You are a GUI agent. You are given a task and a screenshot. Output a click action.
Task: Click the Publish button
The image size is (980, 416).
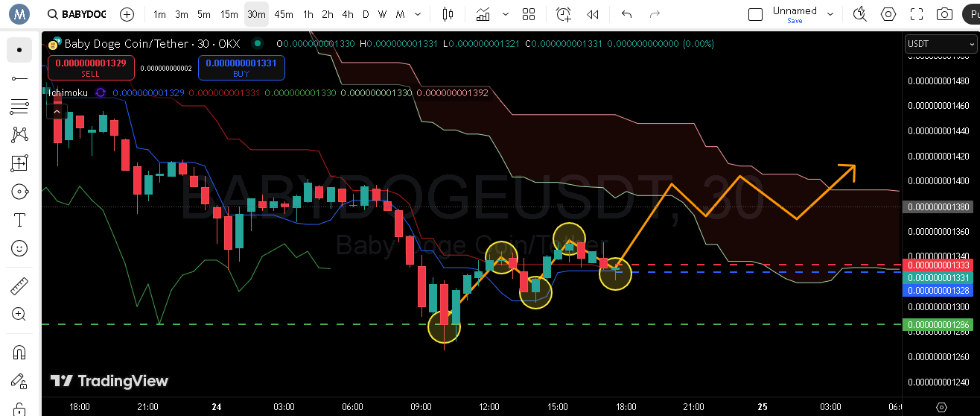(971, 14)
